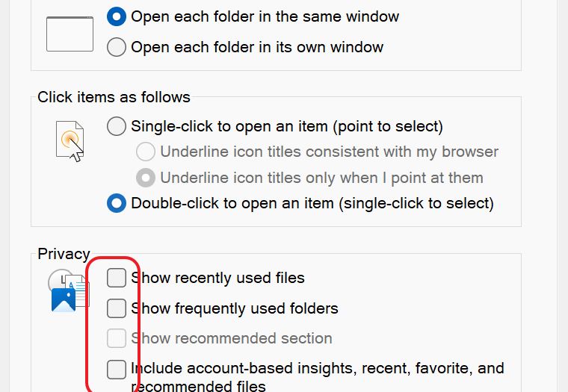This screenshot has width=568, height=392.
Task: Enable the Show recently used files checkbox
Action: (x=117, y=278)
